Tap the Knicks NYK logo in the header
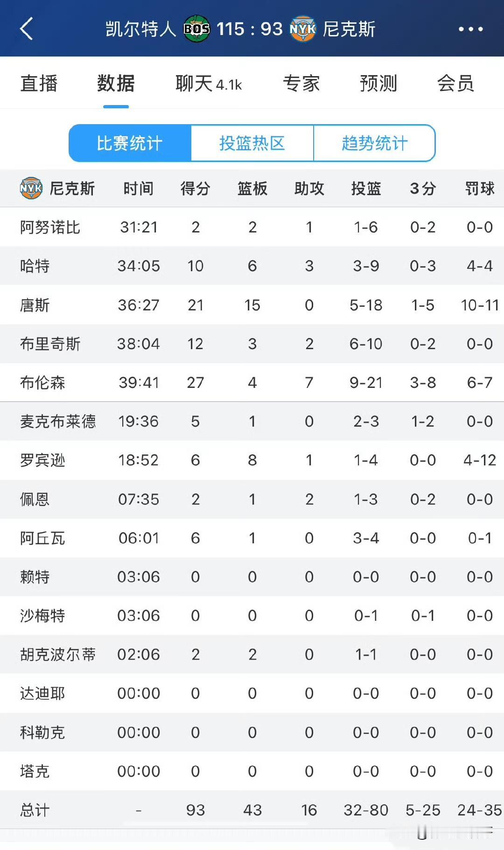 click(x=303, y=29)
